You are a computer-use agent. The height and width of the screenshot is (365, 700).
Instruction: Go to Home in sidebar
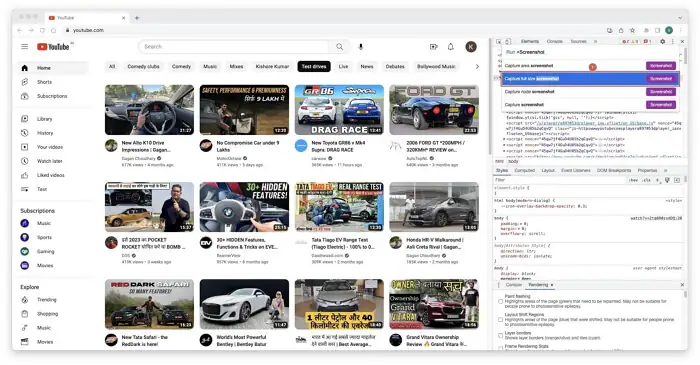click(54, 68)
